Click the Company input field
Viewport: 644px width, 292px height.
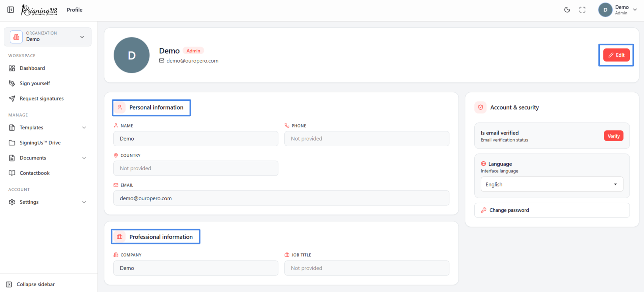[x=196, y=268]
